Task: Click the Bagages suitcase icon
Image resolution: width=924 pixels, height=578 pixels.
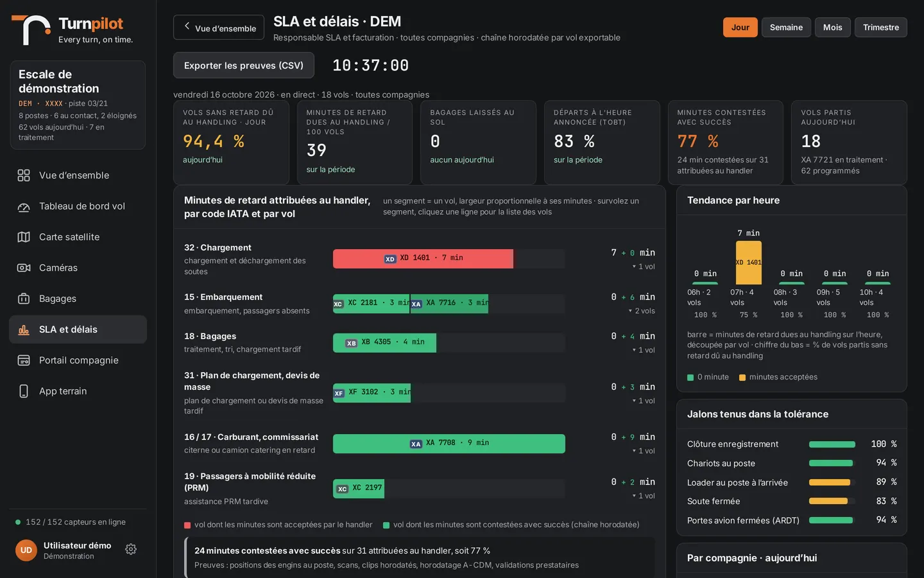Action: pyautogui.click(x=24, y=299)
